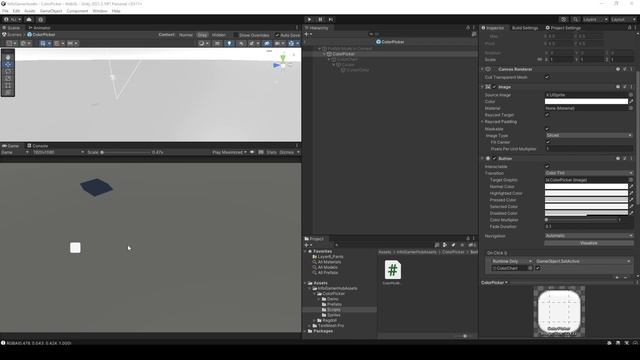This screenshot has height=360, width=640.
Task: Click the Step frame button
Action: [331, 19]
